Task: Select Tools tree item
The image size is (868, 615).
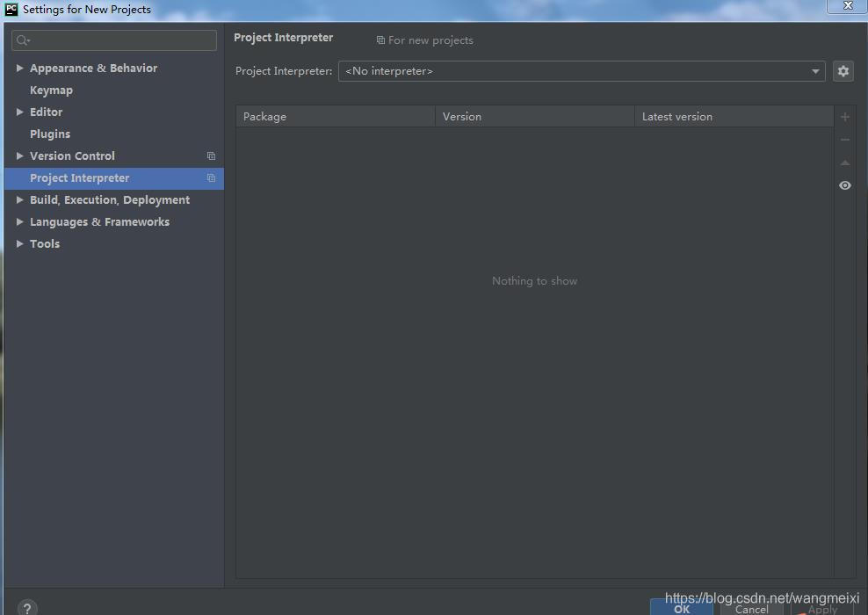Action: click(x=44, y=243)
